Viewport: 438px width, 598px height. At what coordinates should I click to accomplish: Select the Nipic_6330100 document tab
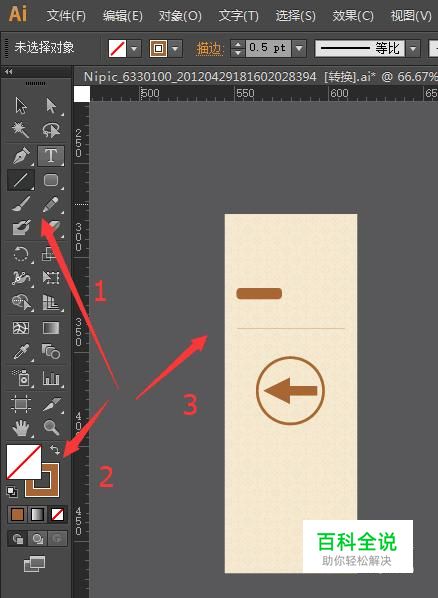click(256, 76)
